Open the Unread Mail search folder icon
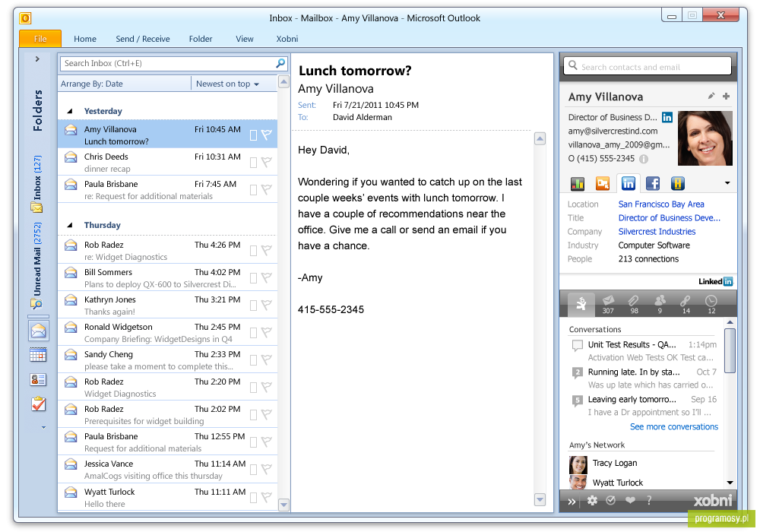 (x=36, y=304)
